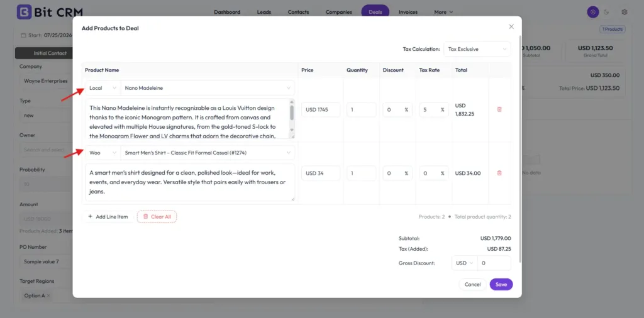Edit the USD 34 price field
Viewport: 644px width, 318px height.
[x=321, y=173]
